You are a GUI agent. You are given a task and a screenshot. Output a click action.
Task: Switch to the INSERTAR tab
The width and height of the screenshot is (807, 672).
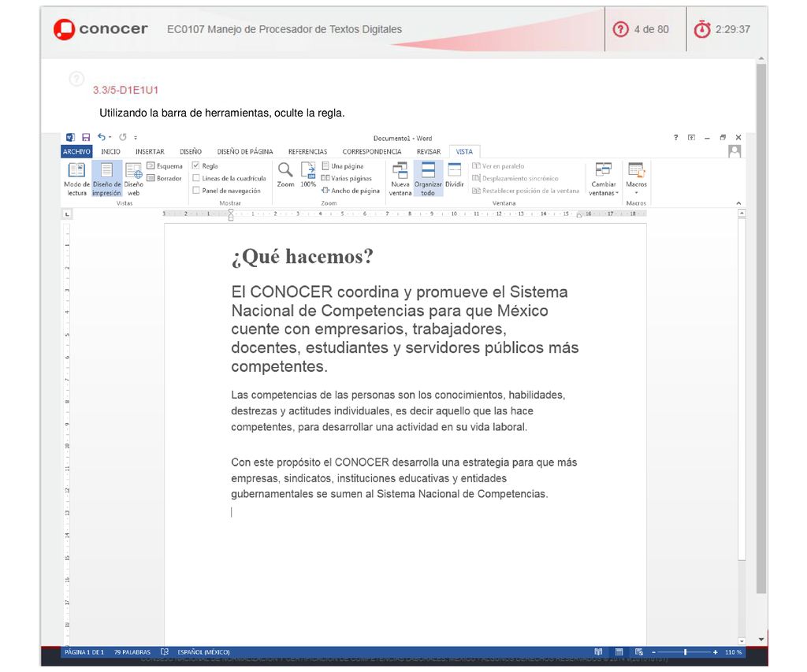coord(150,151)
